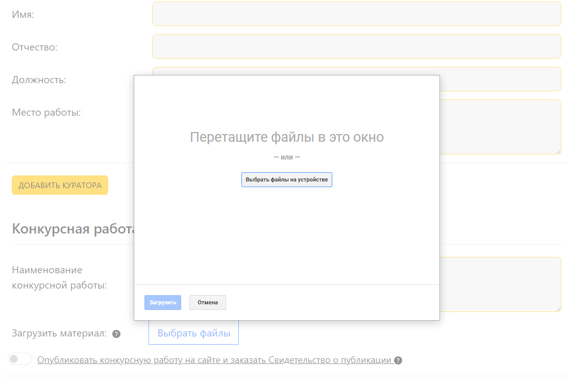Click the help icon beside Загрузить материал
Screen dimensions: 588x390
pyautogui.click(x=116, y=334)
